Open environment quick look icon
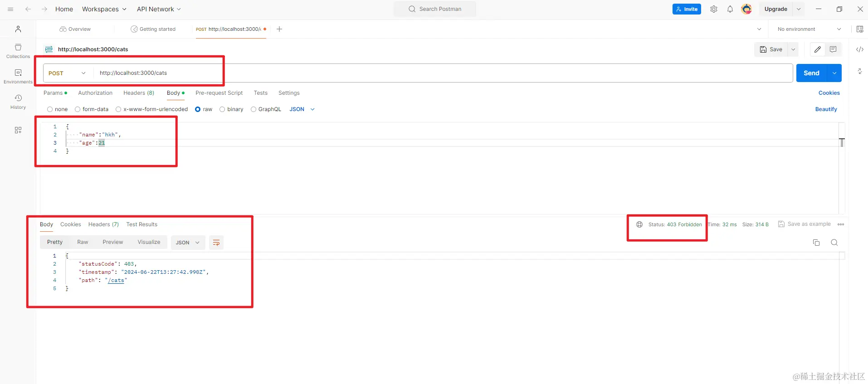The height and width of the screenshot is (384, 868). (860, 29)
